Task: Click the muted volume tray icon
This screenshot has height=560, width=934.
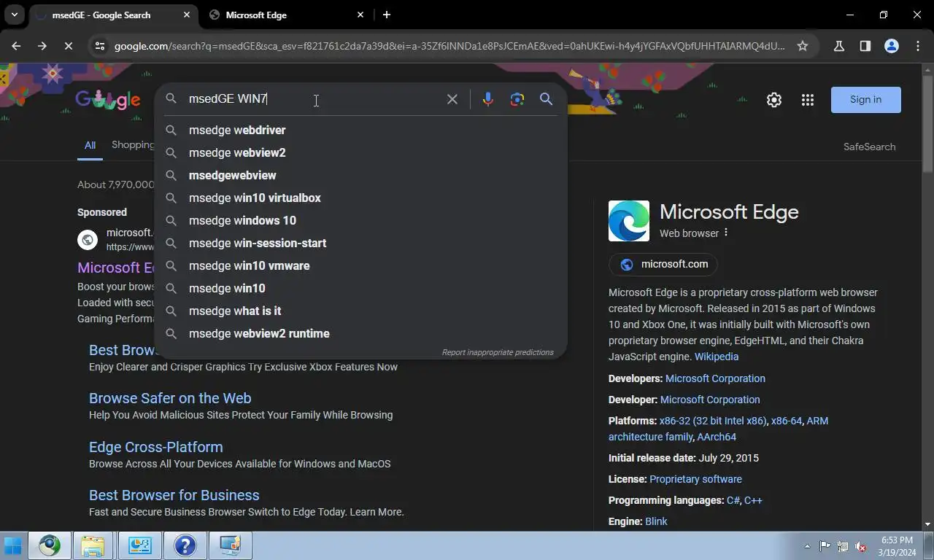Action: [860, 546]
